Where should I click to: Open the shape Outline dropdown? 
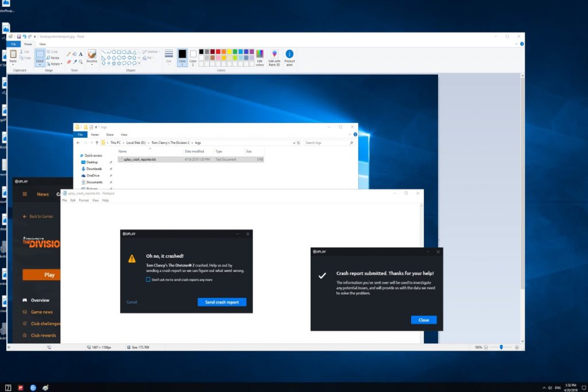[x=151, y=52]
